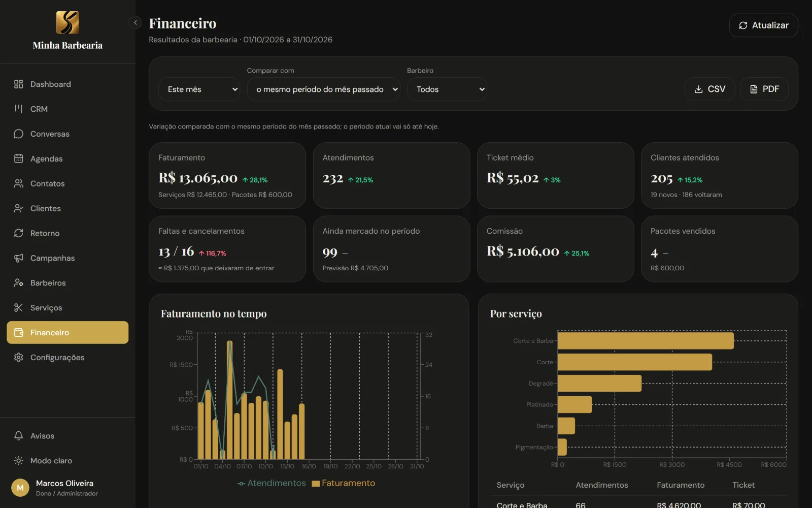
Task: Click the Pacotes vendidos card
Action: pyautogui.click(x=720, y=249)
